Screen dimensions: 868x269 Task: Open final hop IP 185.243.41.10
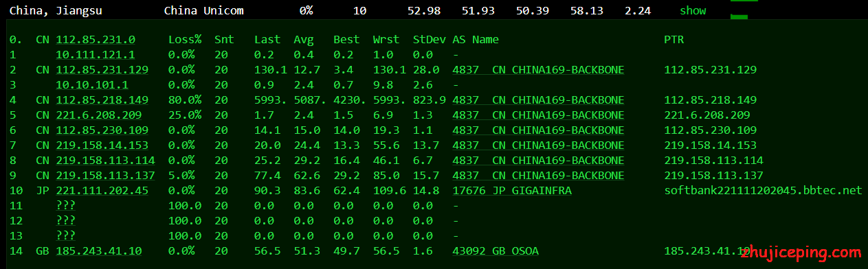pyautogui.click(x=99, y=251)
